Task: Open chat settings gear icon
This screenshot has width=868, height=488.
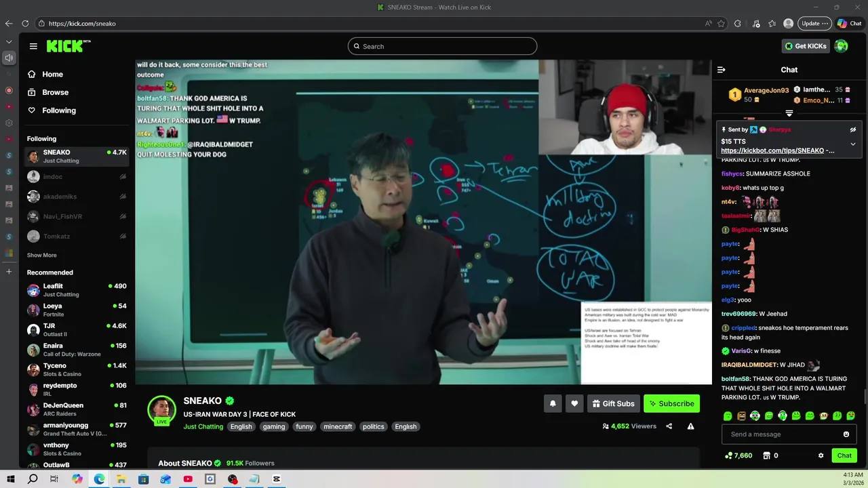Action: click(x=821, y=455)
